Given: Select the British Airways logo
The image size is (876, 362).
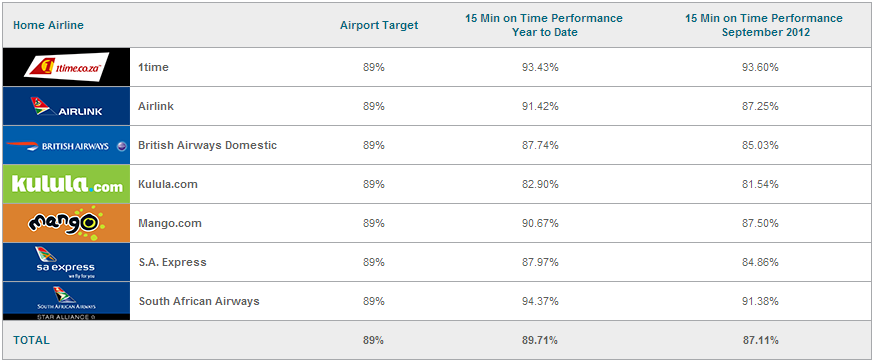Looking at the screenshot, I should point(66,145).
